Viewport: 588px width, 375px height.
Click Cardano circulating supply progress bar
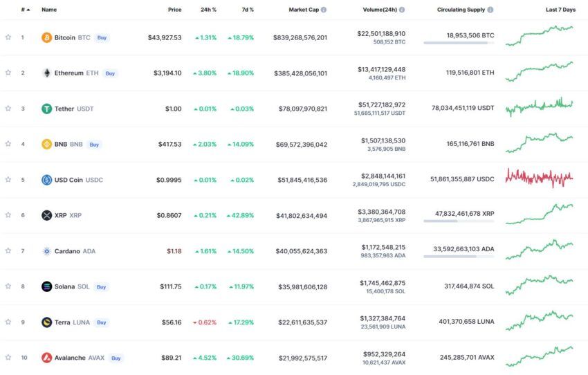click(x=459, y=257)
